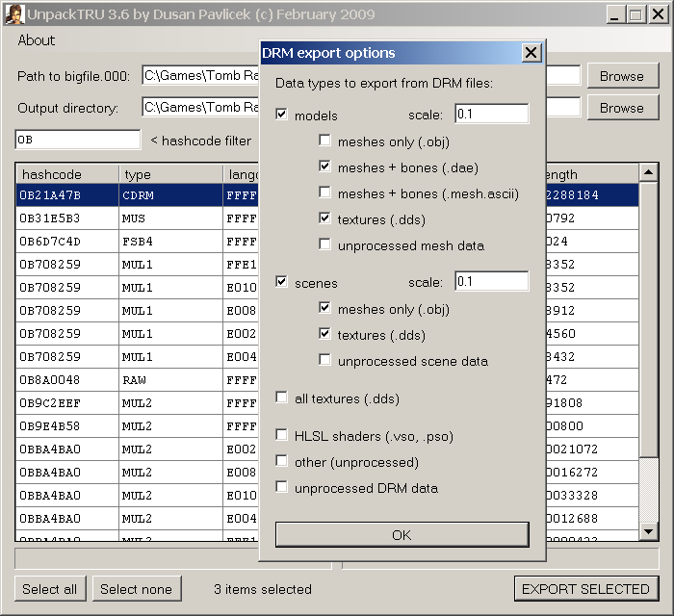The height and width of the screenshot is (616, 674).
Task: Click Browse for bigfile path
Action: click(622, 76)
